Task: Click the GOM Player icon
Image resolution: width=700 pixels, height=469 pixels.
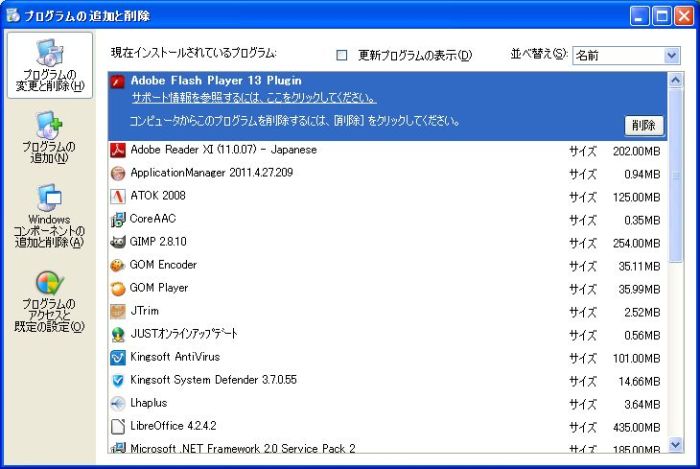Action: point(117,288)
